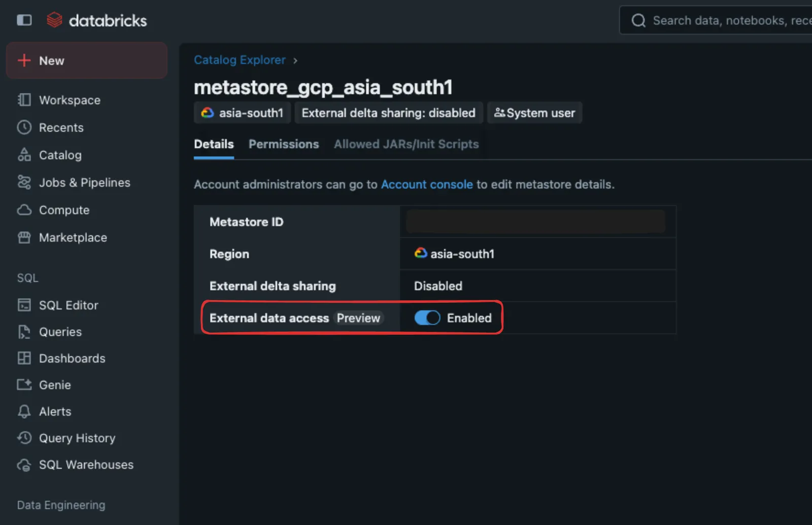Open Alerts bell icon

pos(24,411)
